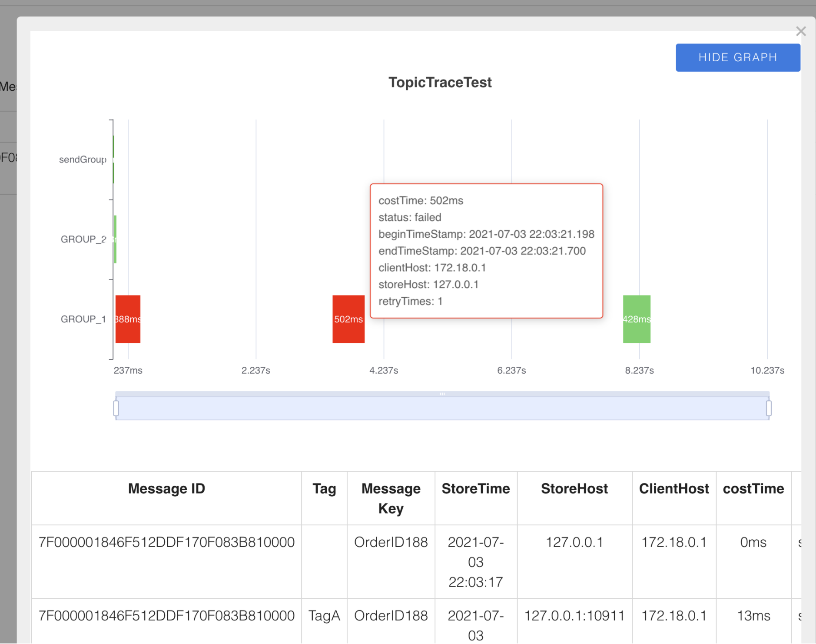This screenshot has width=816, height=644.
Task: Select the red 388ms bar in GROUP_1
Action: [x=128, y=319]
